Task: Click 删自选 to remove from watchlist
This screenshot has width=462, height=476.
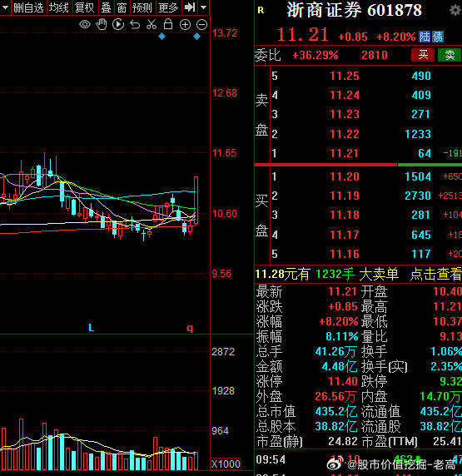Action: [29, 7]
